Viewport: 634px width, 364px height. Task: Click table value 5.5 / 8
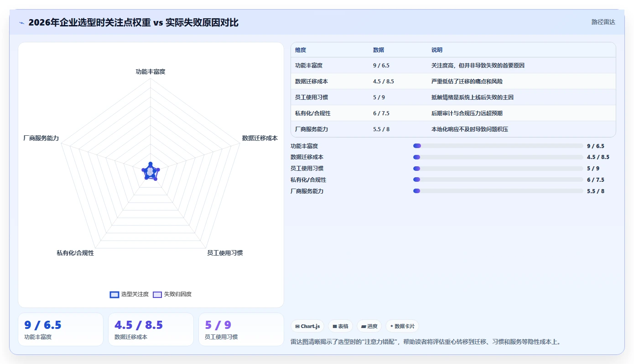click(x=381, y=129)
